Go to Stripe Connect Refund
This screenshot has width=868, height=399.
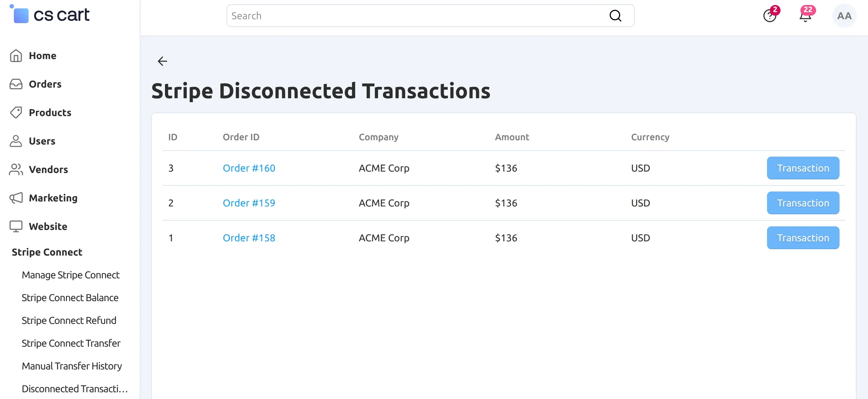[x=69, y=320]
